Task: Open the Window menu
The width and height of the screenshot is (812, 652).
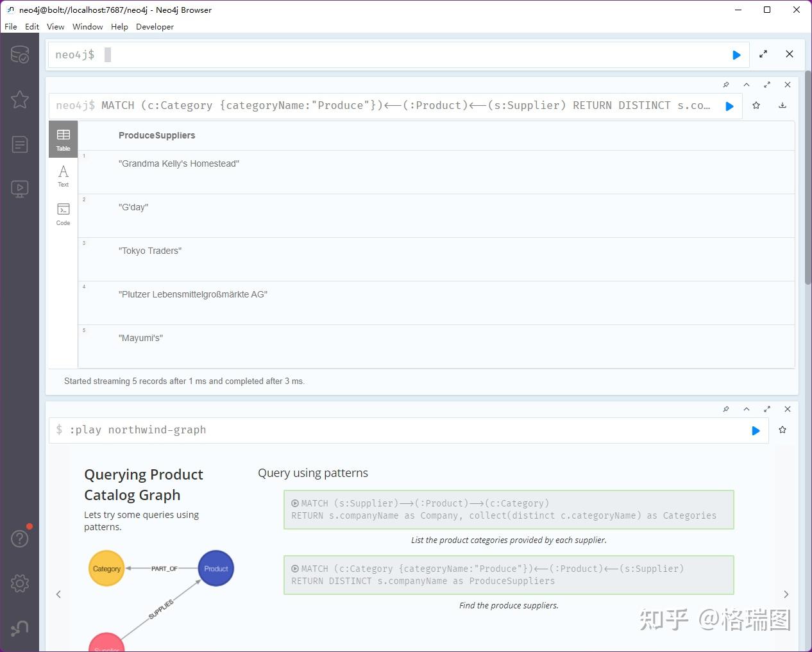Action: [88, 27]
